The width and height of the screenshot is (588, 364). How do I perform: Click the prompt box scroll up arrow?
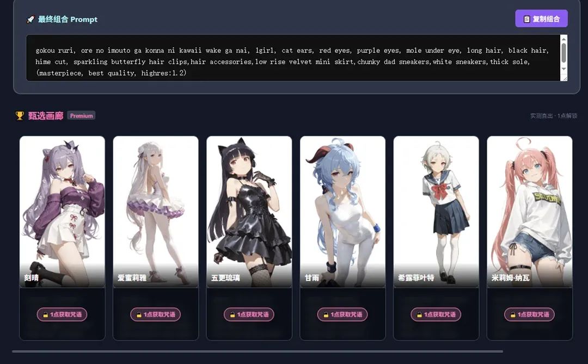pos(563,38)
